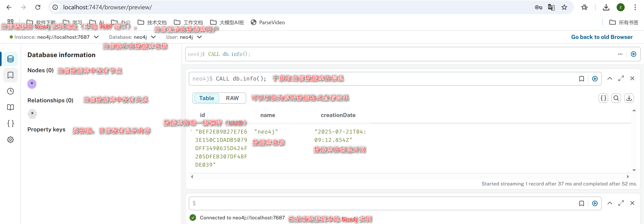Open the guides book icon in sidebar
Screen dimensions: 644x224
tap(10, 107)
